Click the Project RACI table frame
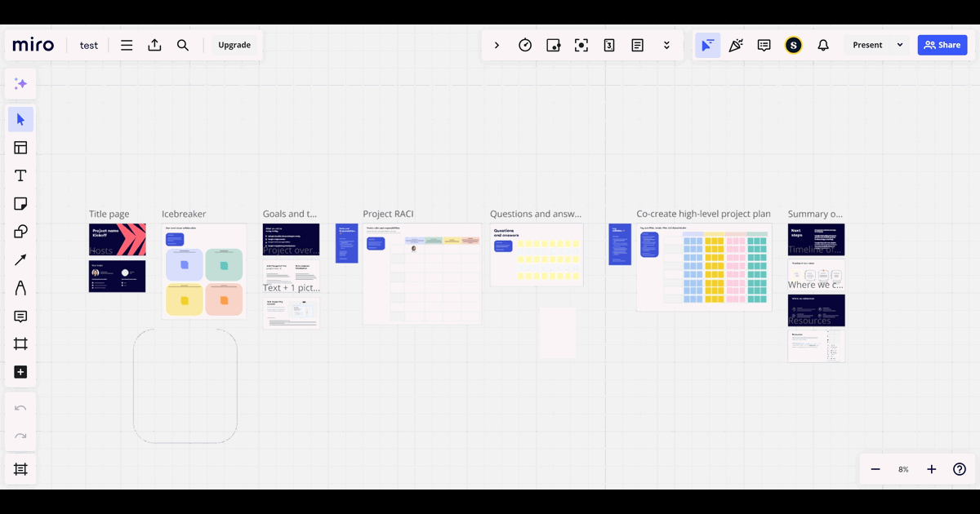Viewport: 980px width, 514px height. (422, 274)
